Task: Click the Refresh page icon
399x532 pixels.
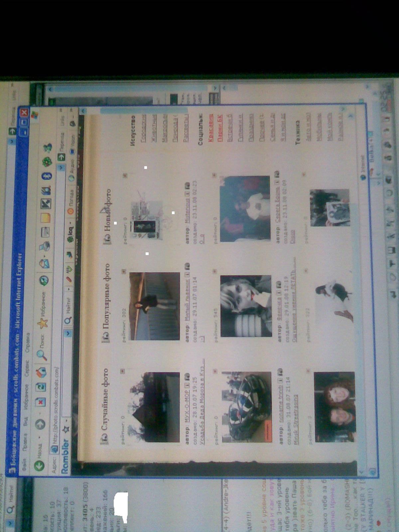Action: [41, 387]
